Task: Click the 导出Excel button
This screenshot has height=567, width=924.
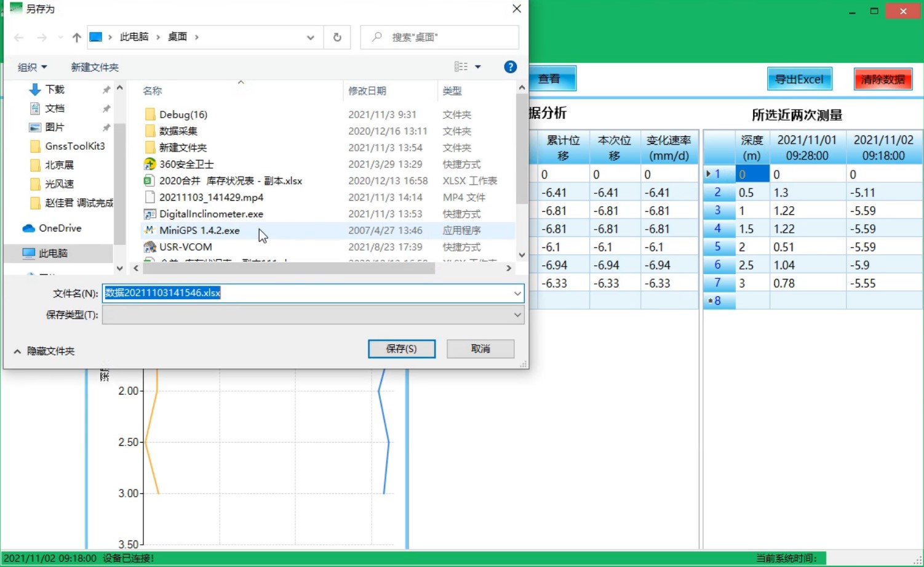Action: [x=799, y=79]
